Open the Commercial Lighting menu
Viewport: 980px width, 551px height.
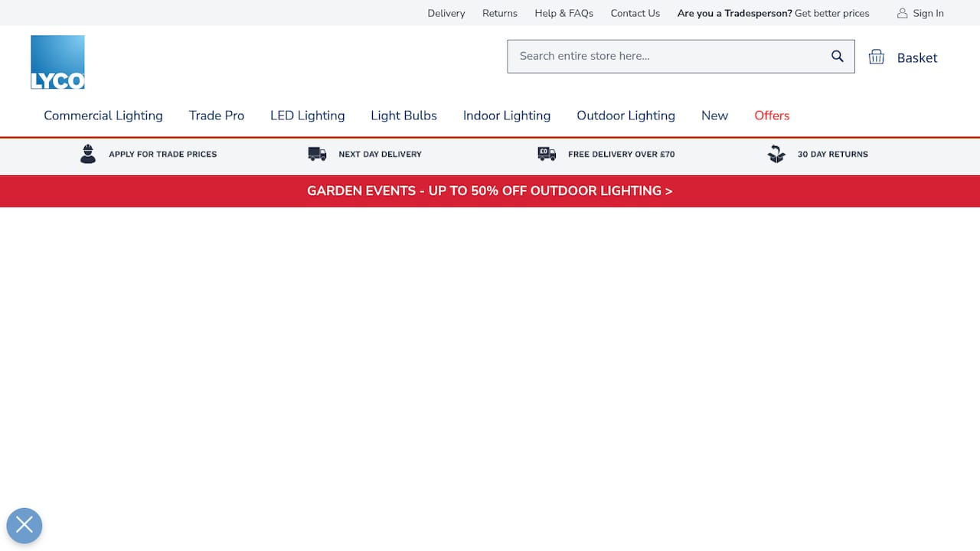pyautogui.click(x=103, y=116)
